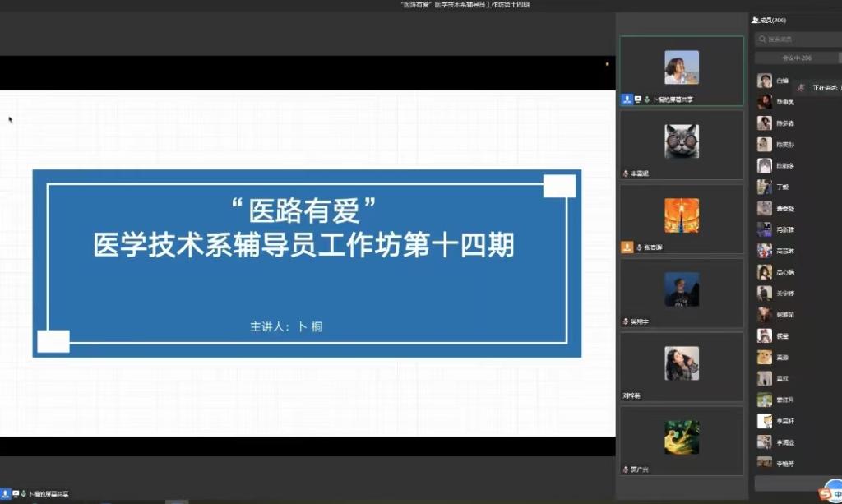The height and width of the screenshot is (504, 842).
Task: Select the video tile with the goggle-wearing cat
Action: 682,145
